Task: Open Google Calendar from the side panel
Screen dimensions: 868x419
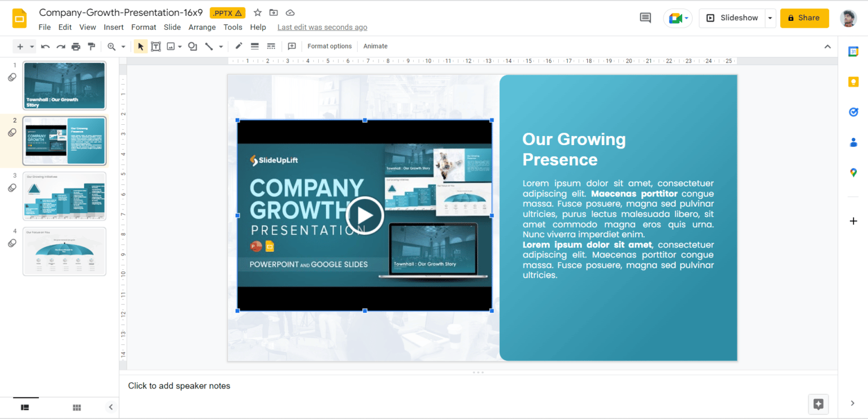Action: (x=853, y=51)
